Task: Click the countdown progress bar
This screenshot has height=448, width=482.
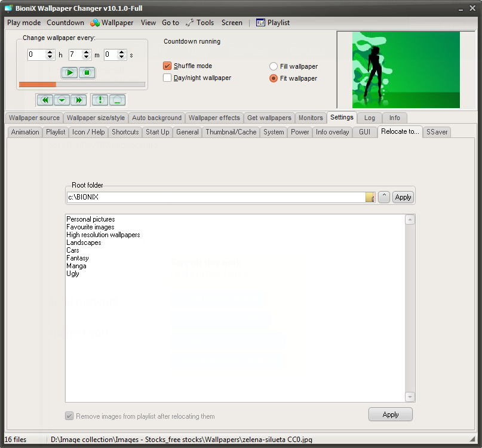Action: [x=82, y=85]
